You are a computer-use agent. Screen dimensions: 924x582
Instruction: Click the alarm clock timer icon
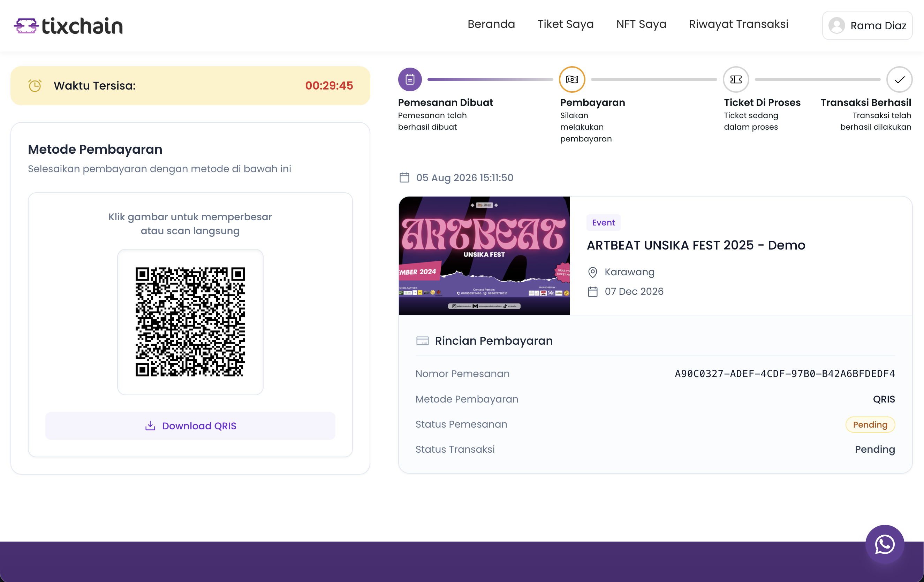pos(35,85)
